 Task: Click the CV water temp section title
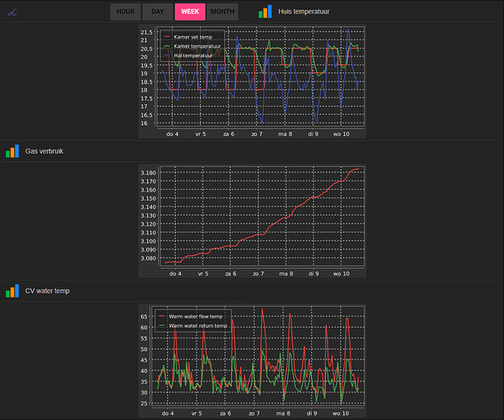[x=47, y=291]
